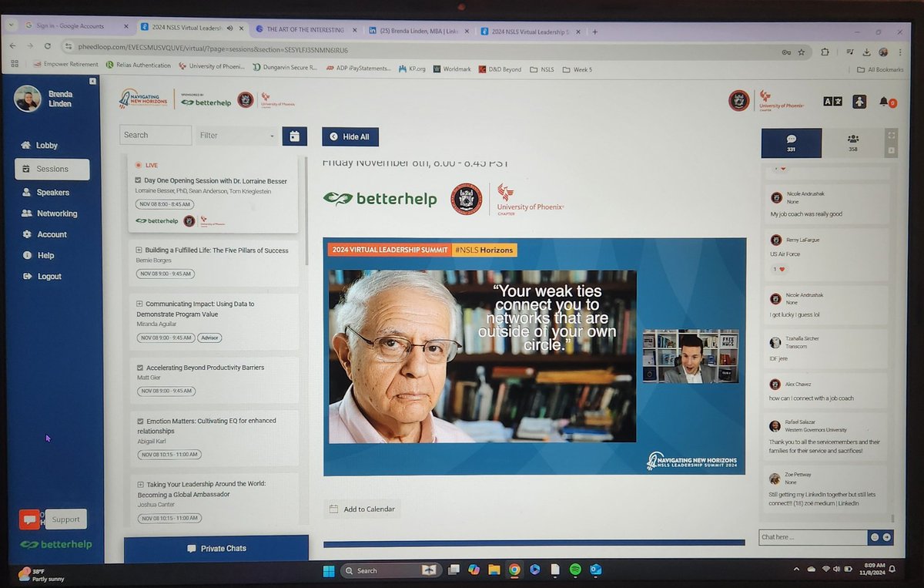924x588 pixels.
Task: Switch to Brenda Linden LinkedIn tab
Action: point(417,31)
